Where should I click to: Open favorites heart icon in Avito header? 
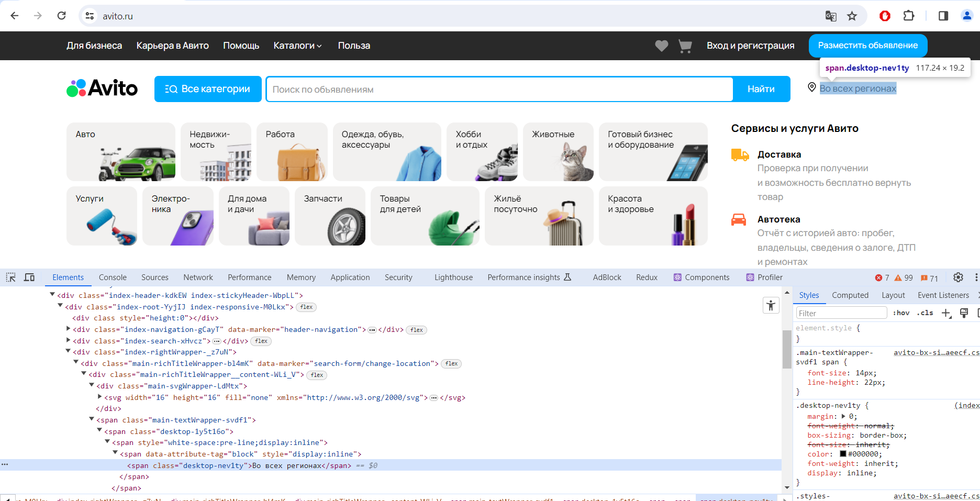pos(662,46)
